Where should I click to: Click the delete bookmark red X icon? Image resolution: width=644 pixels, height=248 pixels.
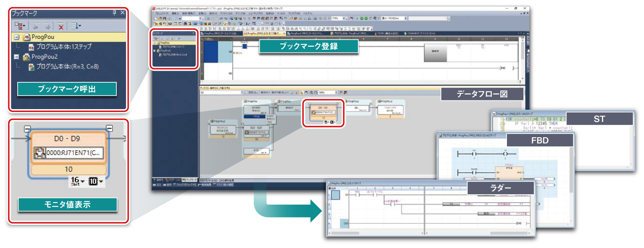click(61, 26)
